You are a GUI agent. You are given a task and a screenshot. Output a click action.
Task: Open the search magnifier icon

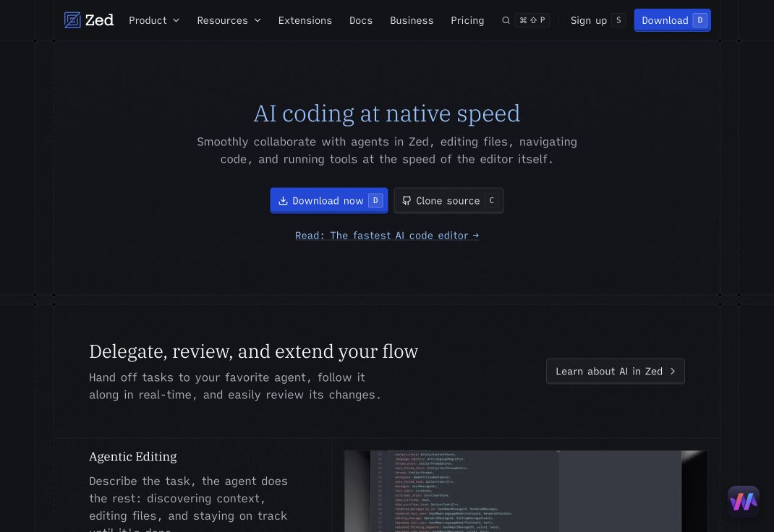[x=506, y=20]
